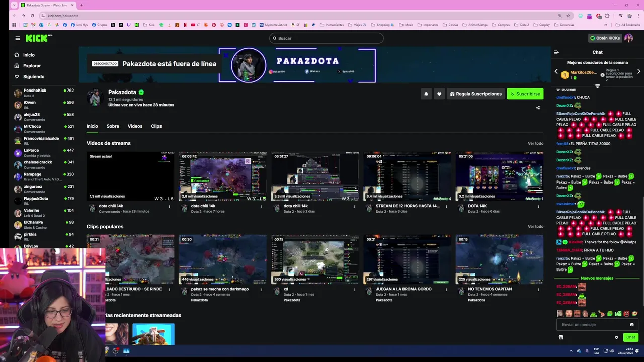The width and height of the screenshot is (644, 362).
Task: Click Ver todo for Clips populares
Action: pos(535,227)
